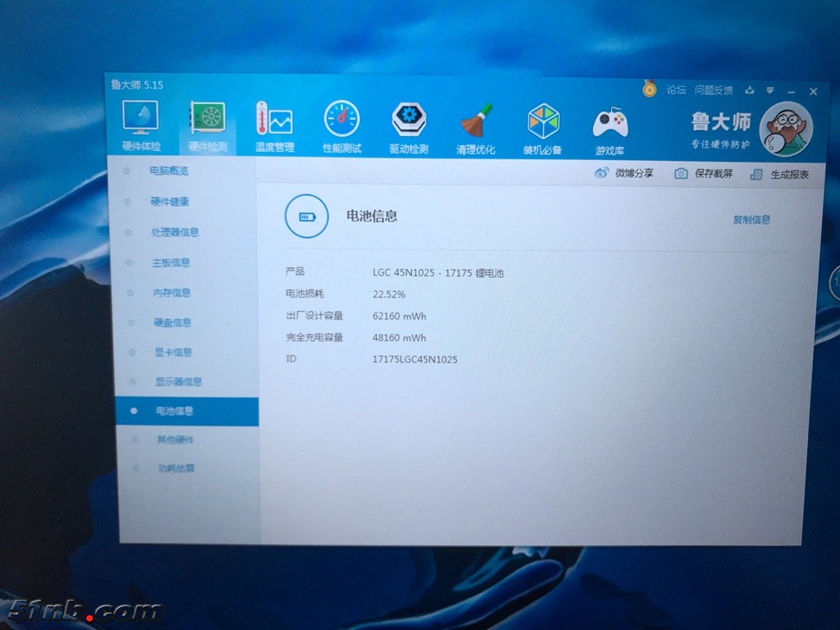Open 驱动检测 driver detection
Screen dimensions: 840x630
[409, 126]
